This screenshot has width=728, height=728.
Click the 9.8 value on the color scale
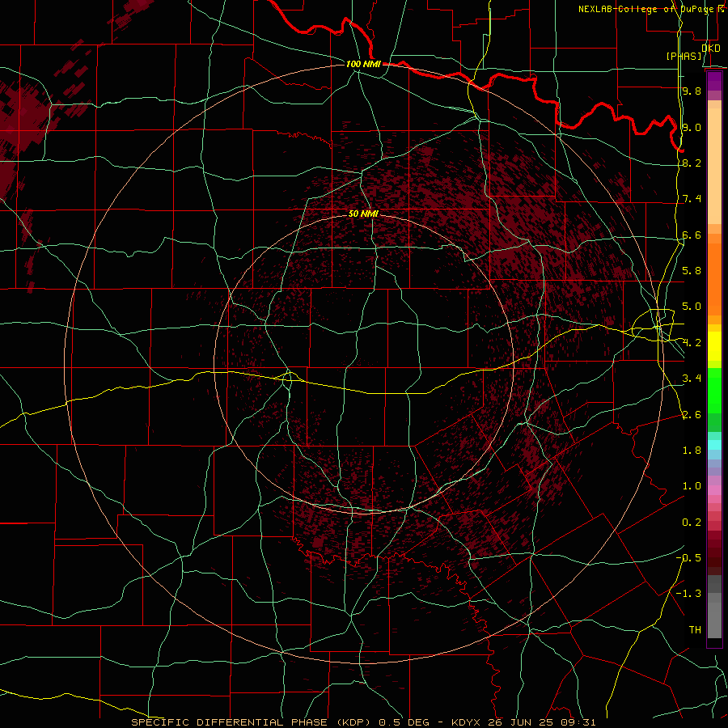click(x=692, y=91)
